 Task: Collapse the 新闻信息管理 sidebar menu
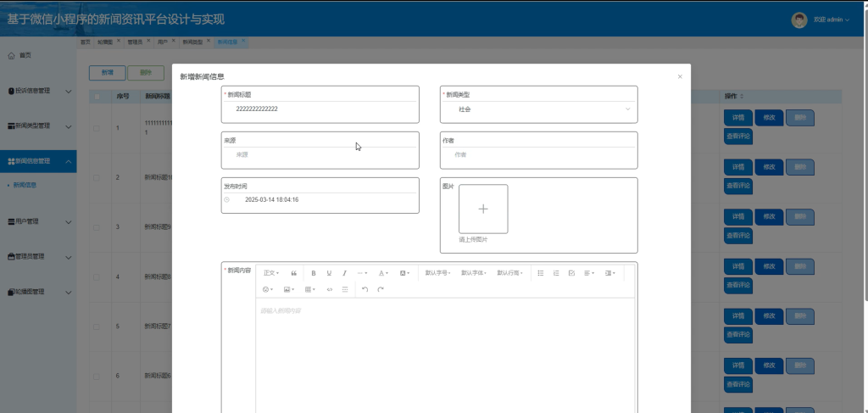[x=38, y=161]
